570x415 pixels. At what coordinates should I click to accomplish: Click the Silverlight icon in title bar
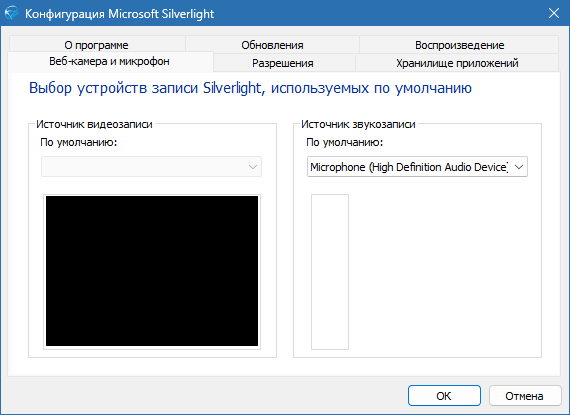click(x=12, y=13)
